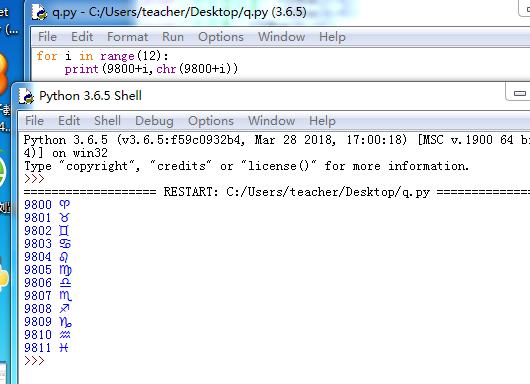Open File menu in Python Shell window

(34, 121)
